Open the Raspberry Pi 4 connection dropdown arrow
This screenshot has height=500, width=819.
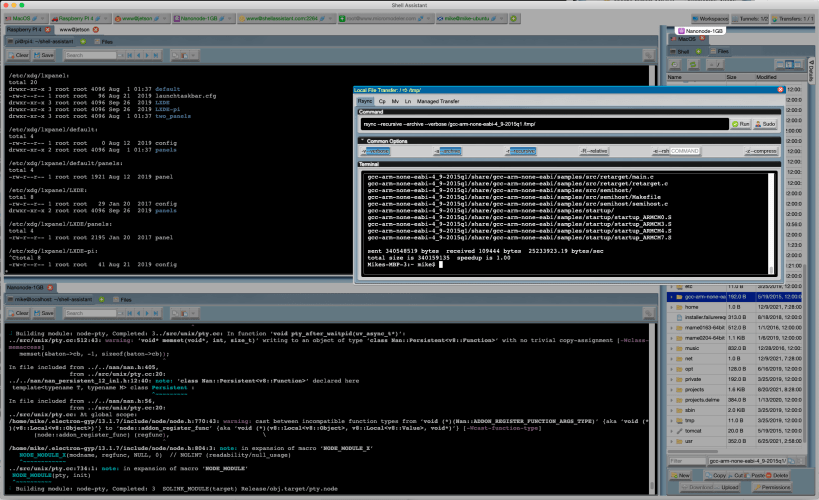pos(105,19)
